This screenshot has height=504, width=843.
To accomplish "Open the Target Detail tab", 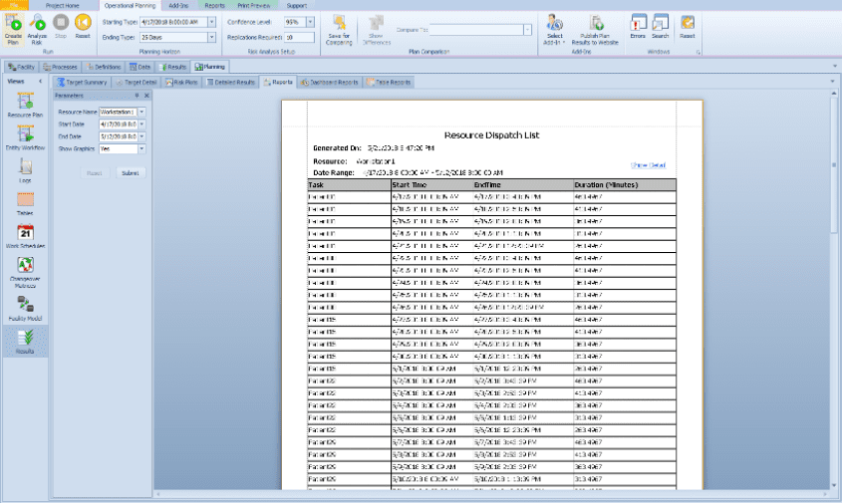I will pyautogui.click(x=137, y=83).
